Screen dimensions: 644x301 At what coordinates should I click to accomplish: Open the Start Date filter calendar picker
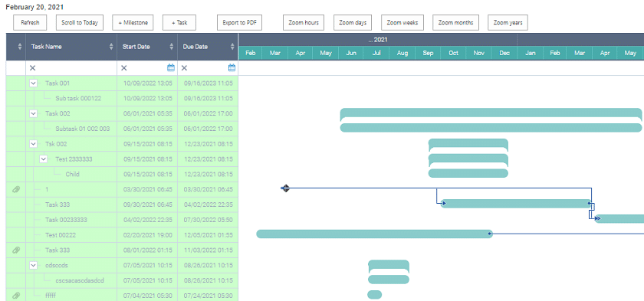point(171,67)
